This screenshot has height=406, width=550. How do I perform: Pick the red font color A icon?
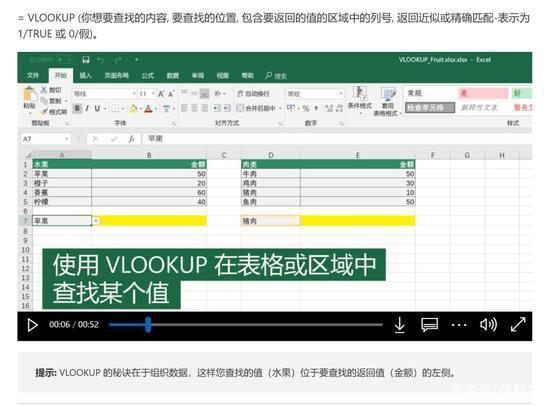coord(148,109)
